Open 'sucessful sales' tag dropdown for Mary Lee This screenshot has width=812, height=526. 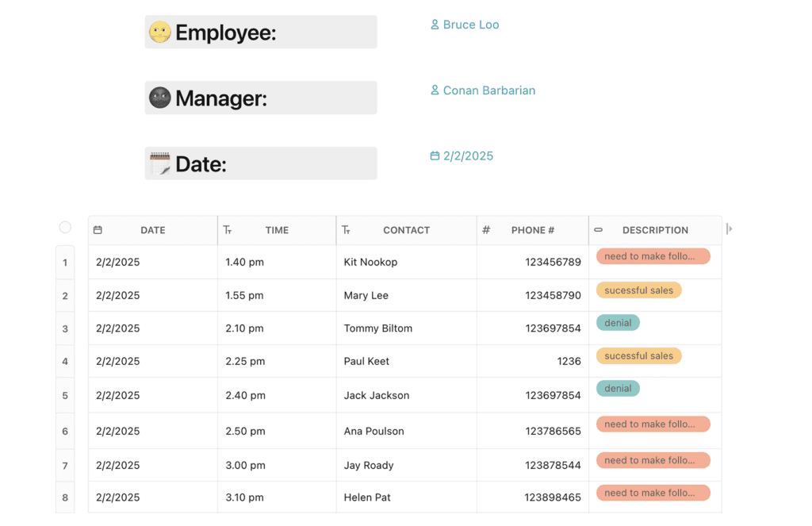pos(638,290)
